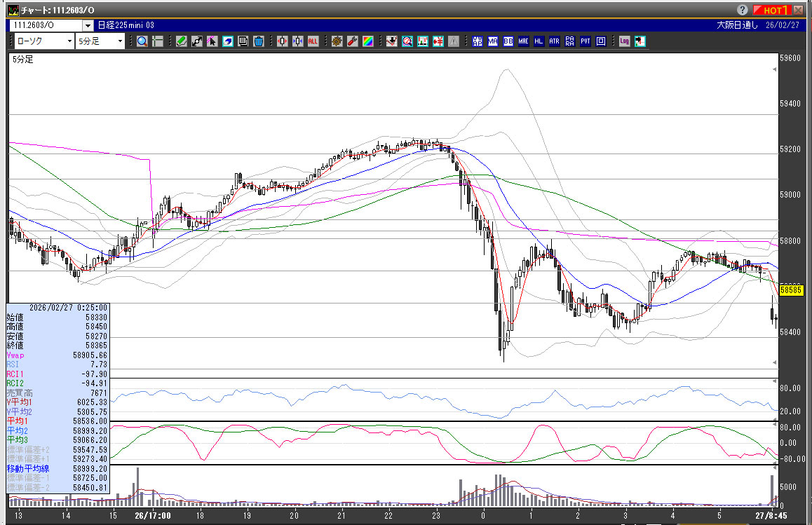Open the rainbow color settings icon

[368, 41]
